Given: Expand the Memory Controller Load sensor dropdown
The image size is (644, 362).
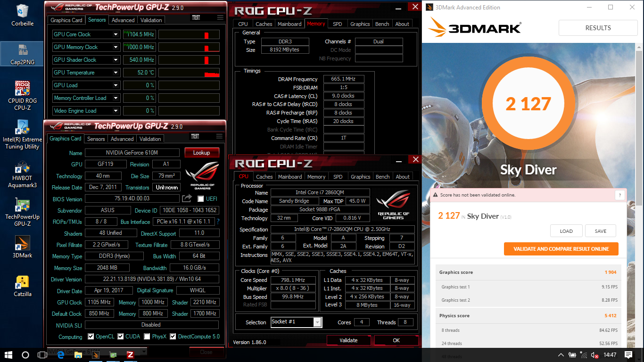Looking at the screenshot, I should 116,98.
